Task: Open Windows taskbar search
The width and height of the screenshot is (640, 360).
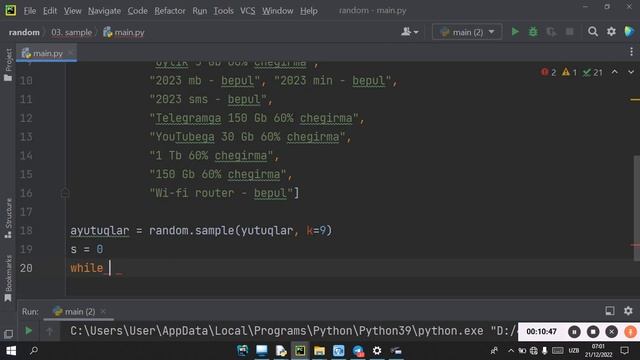Action: 34,351
